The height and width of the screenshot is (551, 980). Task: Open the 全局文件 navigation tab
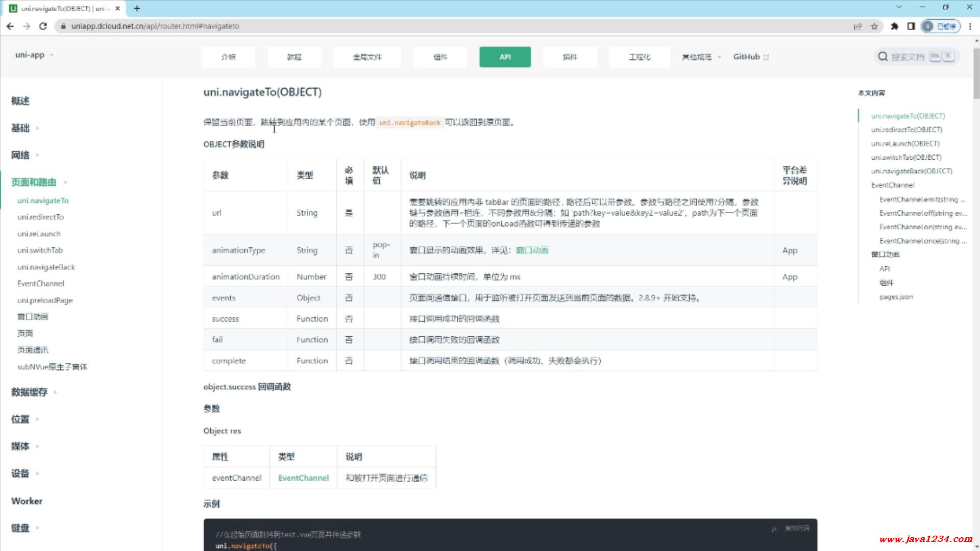point(367,57)
